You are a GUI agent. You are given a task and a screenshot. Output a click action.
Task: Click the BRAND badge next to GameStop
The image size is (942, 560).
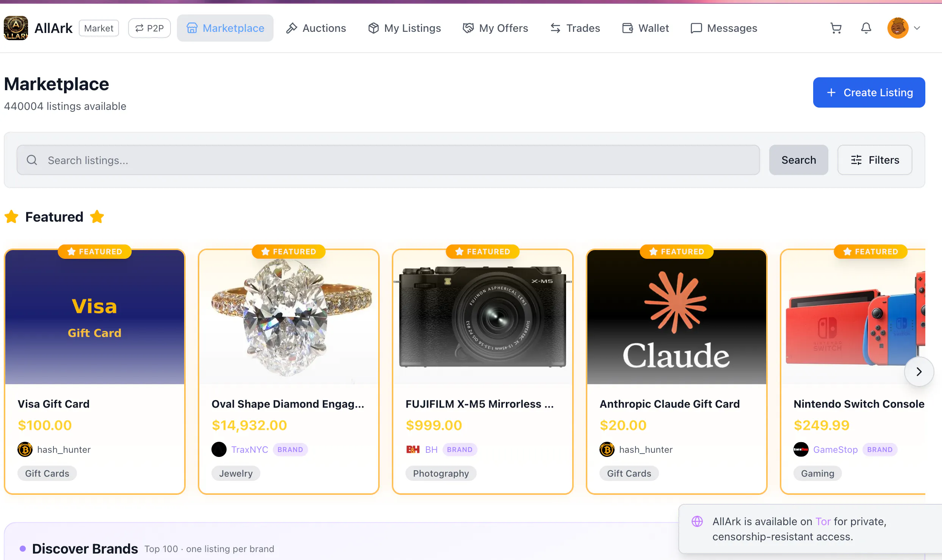[879, 449]
